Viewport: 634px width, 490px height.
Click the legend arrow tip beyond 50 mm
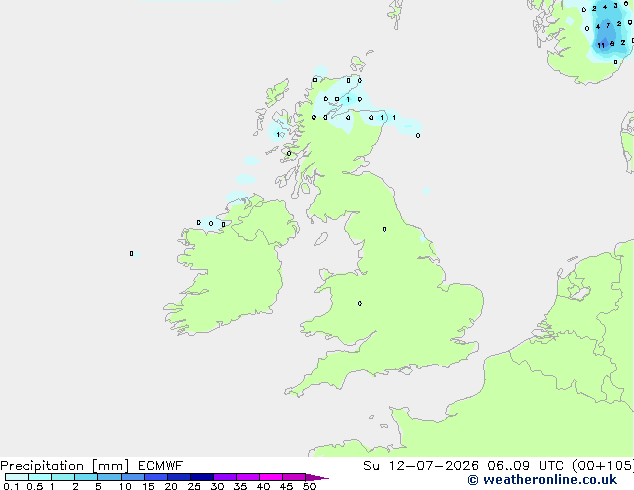pos(317,477)
